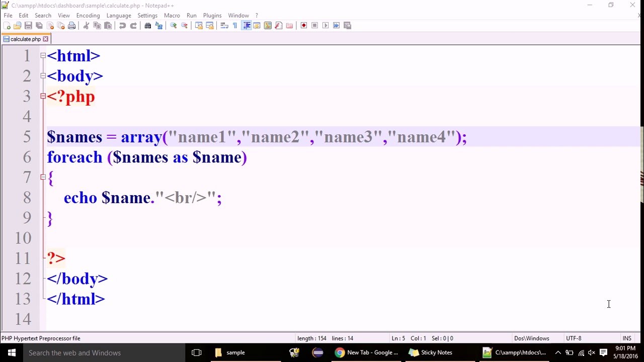Click the Undo arrow icon

(x=122, y=26)
